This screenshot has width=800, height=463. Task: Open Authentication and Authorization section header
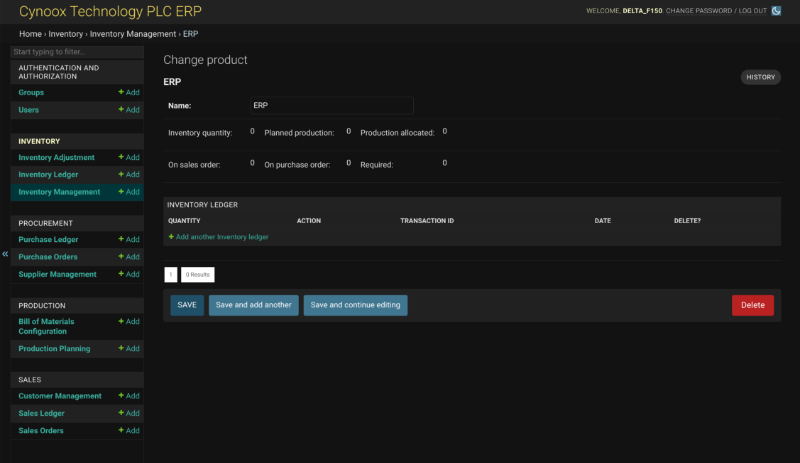[59, 72]
